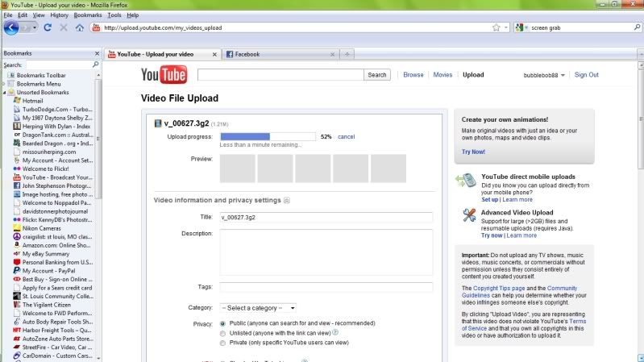The image size is (644, 362).
Task: Go to the home page icon
Action: click(80, 27)
